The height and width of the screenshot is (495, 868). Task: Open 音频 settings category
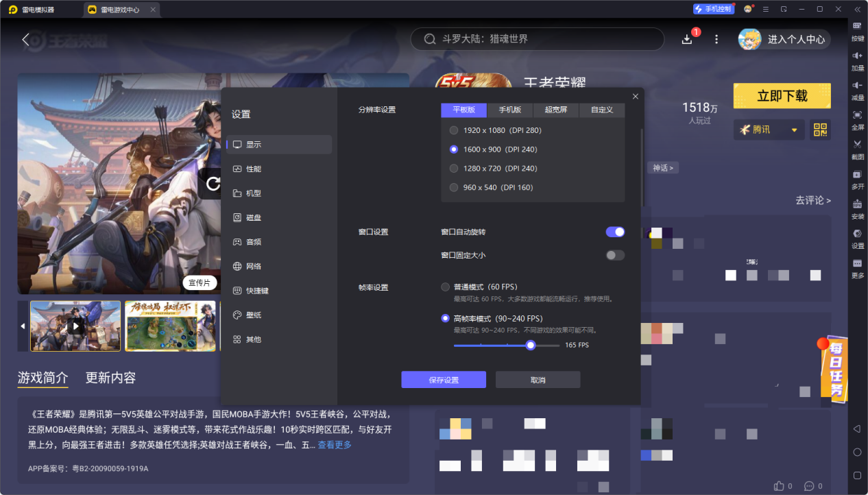(279, 242)
